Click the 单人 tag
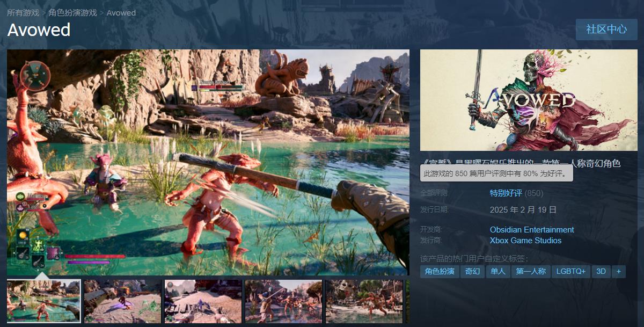 (x=498, y=272)
